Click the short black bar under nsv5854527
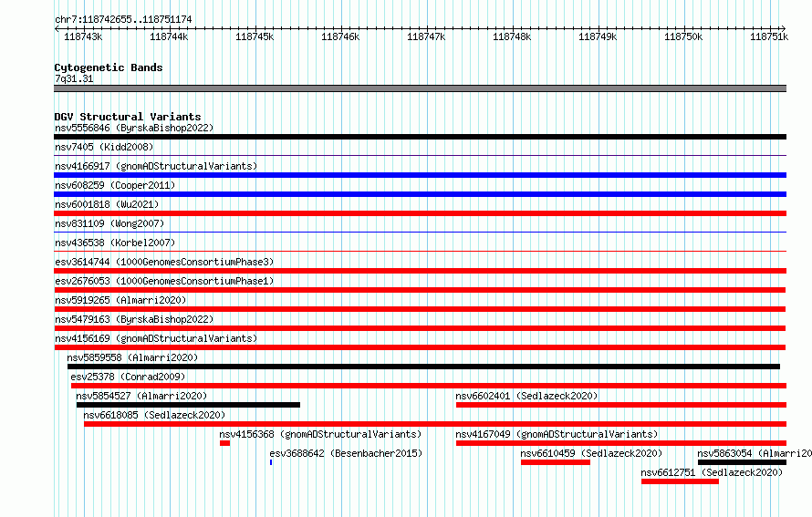The width and height of the screenshot is (812, 517). tap(188, 405)
